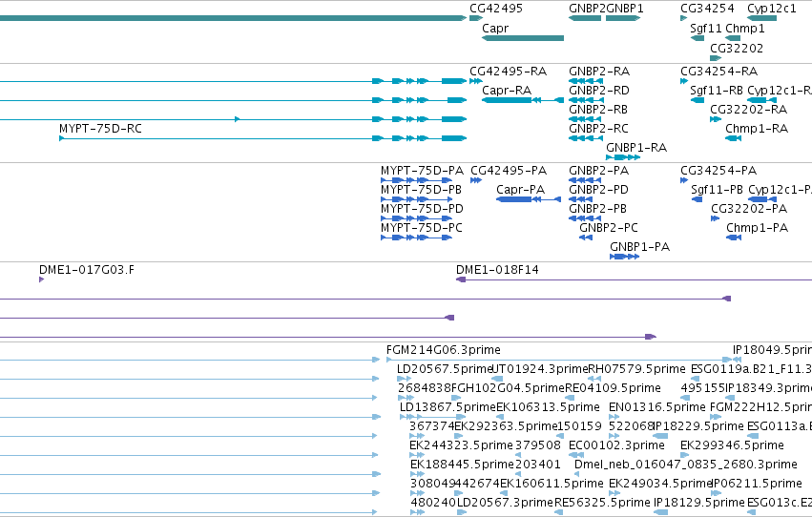
Task: Select the MYPT-75D-RC transcript label
Action: (100, 129)
